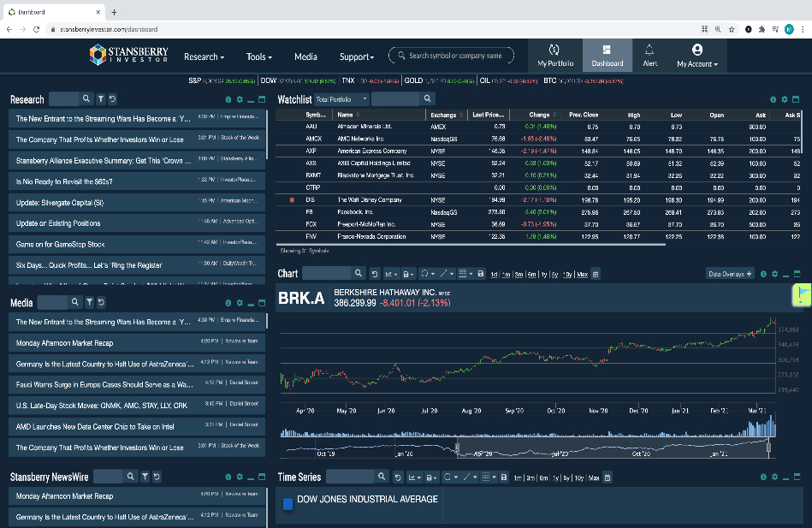Reload the browser page
The width and height of the screenshot is (812, 528).
(36, 30)
